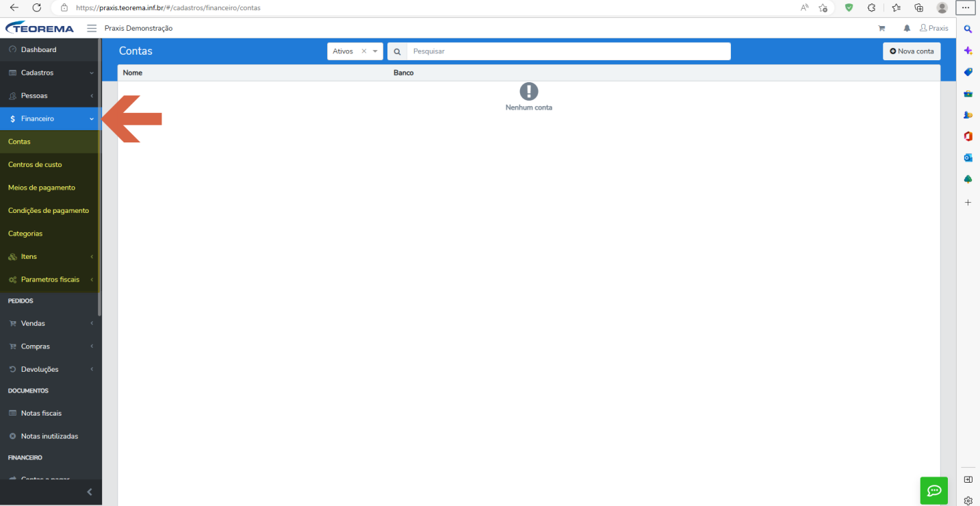This screenshot has height=506, width=980.
Task: Open Edge sidebar Games icon
Action: coord(968,115)
